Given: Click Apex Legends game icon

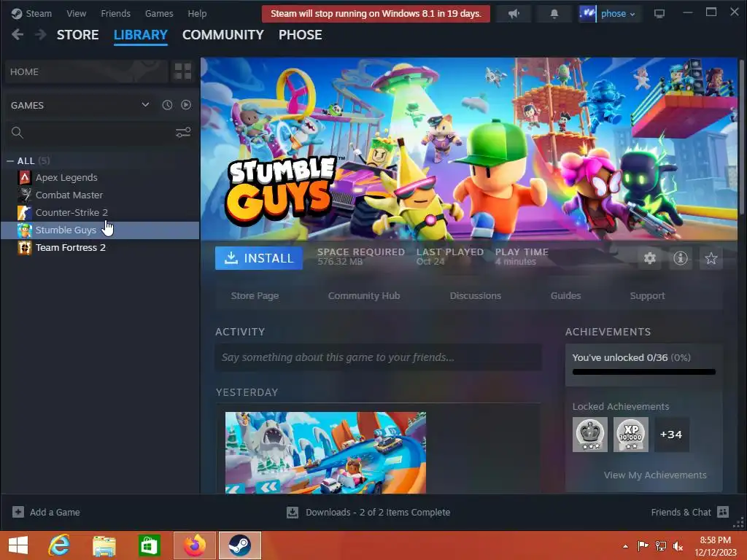Looking at the screenshot, I should point(25,178).
